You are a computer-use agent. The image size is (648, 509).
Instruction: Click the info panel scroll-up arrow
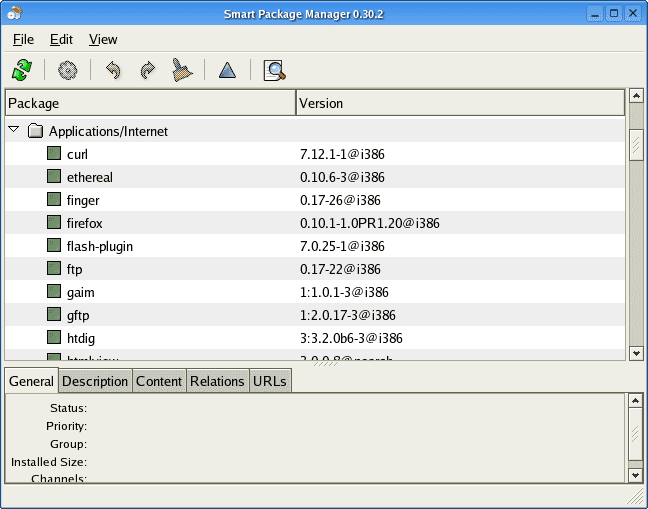(635, 400)
